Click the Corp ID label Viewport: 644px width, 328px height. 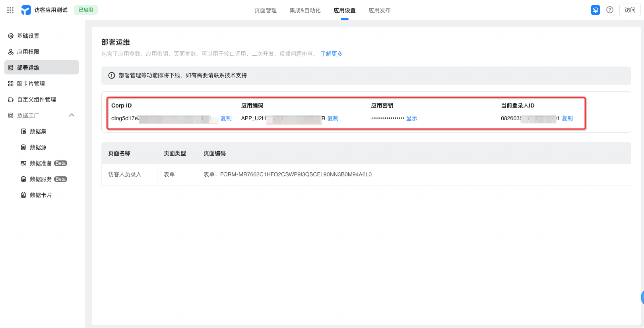(x=121, y=105)
